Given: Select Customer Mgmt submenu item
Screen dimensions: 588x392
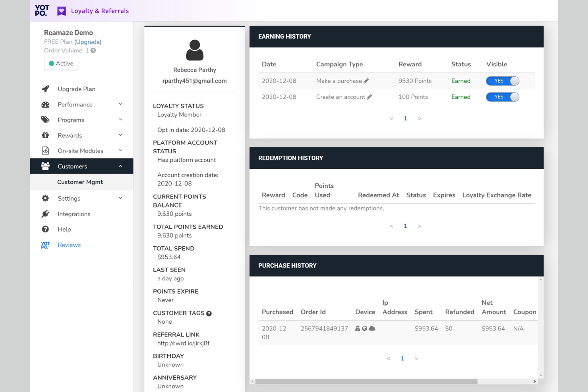Looking at the screenshot, I should coord(80,182).
